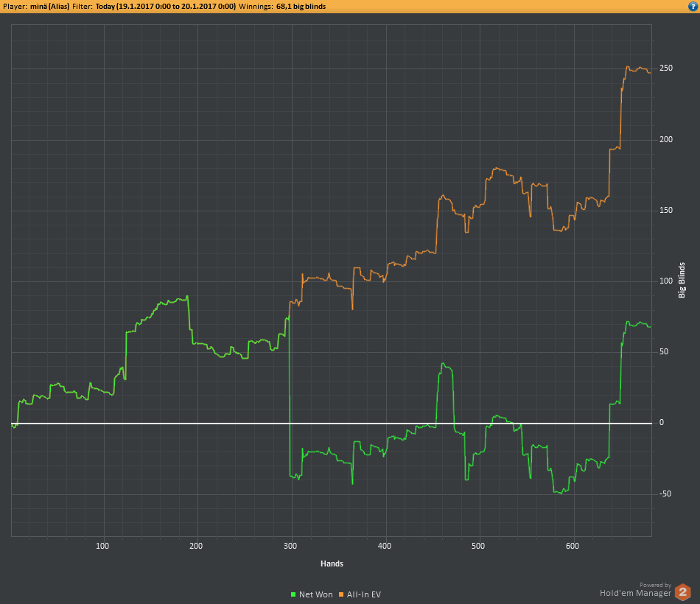Click the All-In EV legend label
The width and height of the screenshot is (700, 604).
point(364,594)
